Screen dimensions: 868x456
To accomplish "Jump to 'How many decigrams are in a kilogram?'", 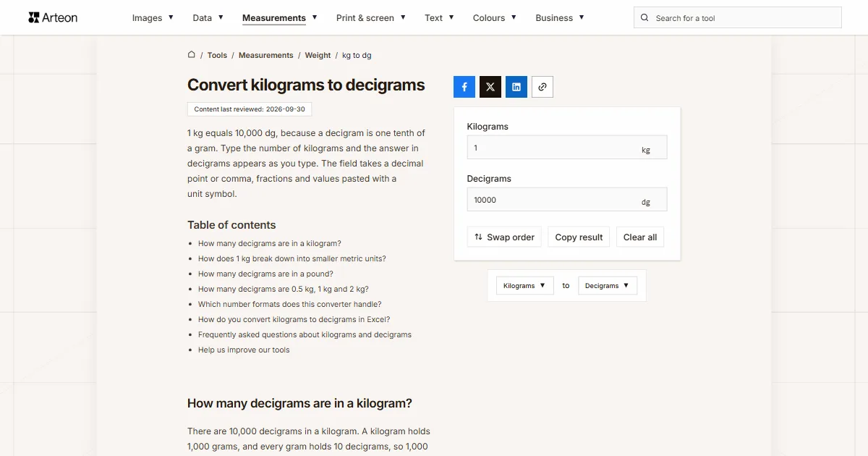I will 270,243.
